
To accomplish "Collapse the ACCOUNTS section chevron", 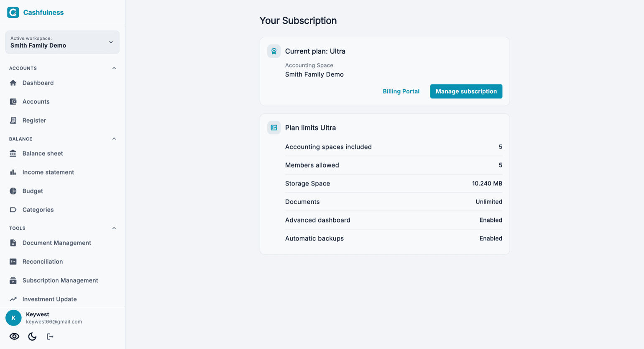I will (114, 68).
